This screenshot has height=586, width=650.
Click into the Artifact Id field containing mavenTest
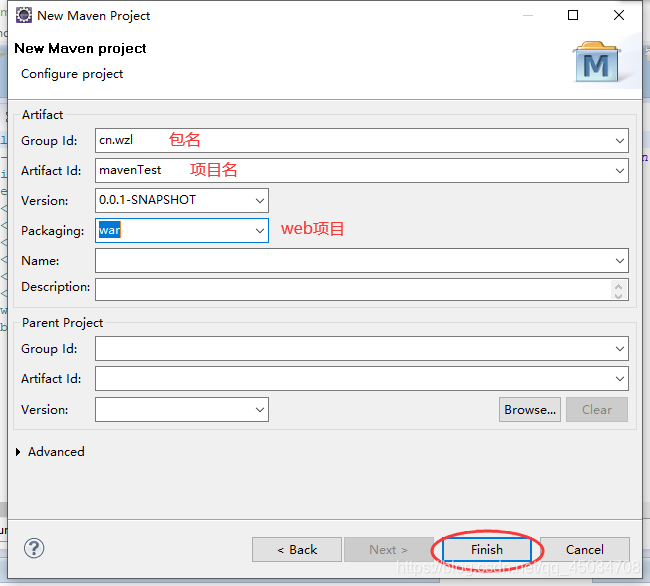tap(361, 170)
